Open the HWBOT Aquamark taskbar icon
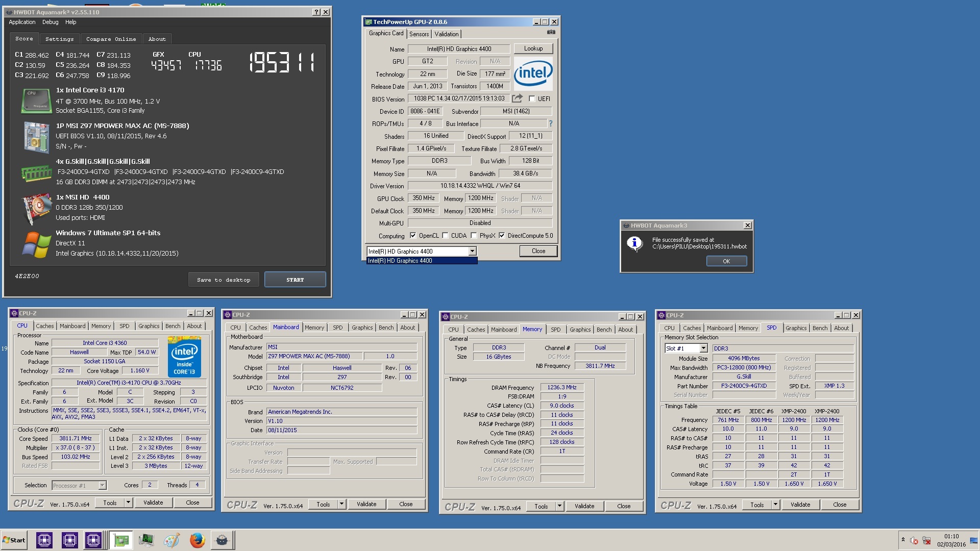The height and width of the screenshot is (551, 980). (x=222, y=540)
